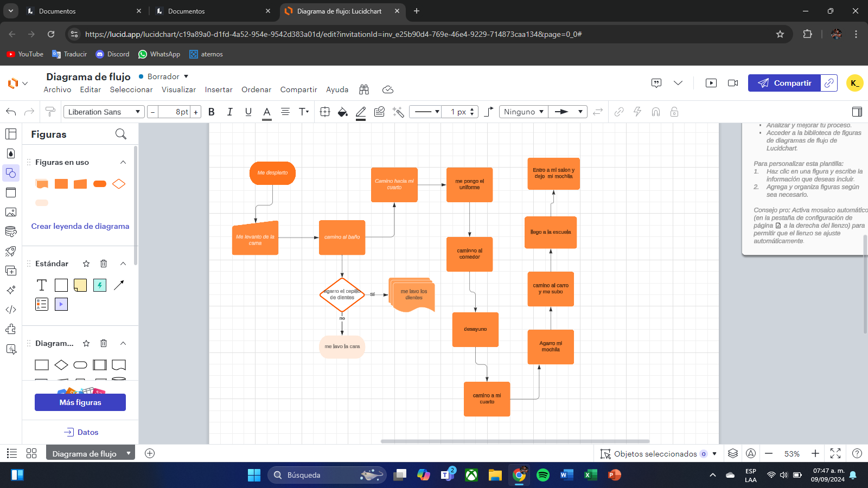Open the Ninguno line start dropdown
The width and height of the screenshot is (868, 488).
(x=523, y=112)
